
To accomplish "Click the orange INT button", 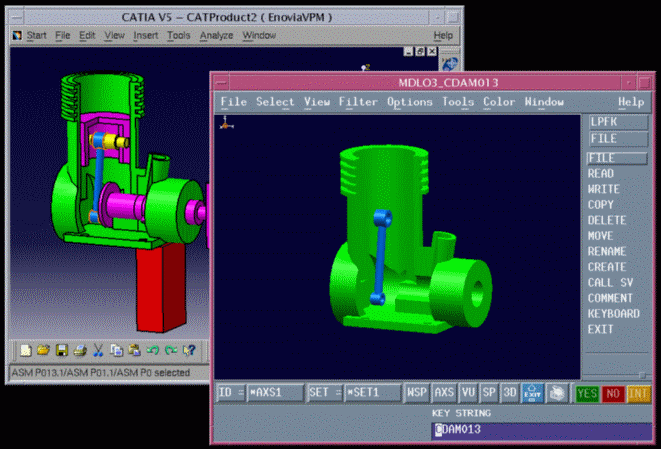I will pyautogui.click(x=638, y=394).
